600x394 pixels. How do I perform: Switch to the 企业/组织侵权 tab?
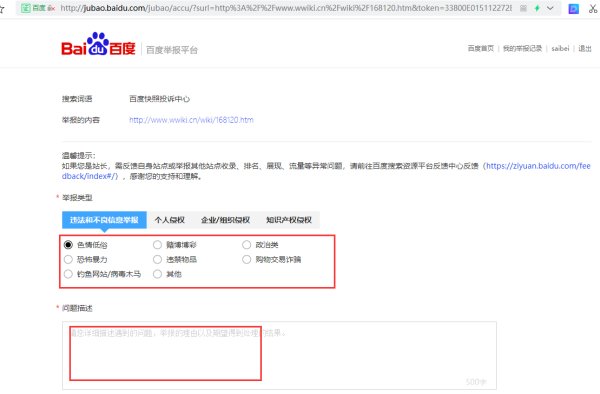(x=225, y=220)
